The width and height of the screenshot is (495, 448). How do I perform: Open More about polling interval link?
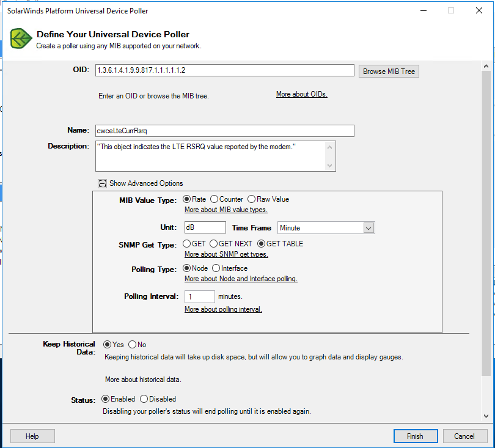click(223, 309)
